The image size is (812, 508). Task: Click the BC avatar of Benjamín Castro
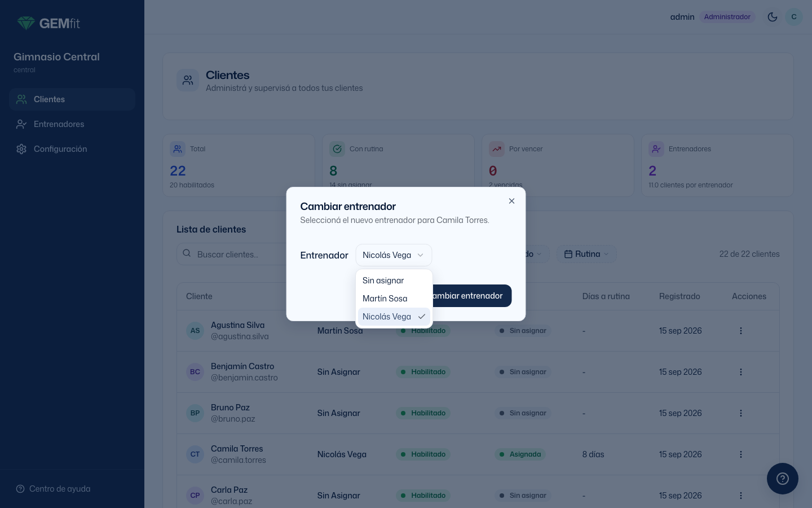195,372
